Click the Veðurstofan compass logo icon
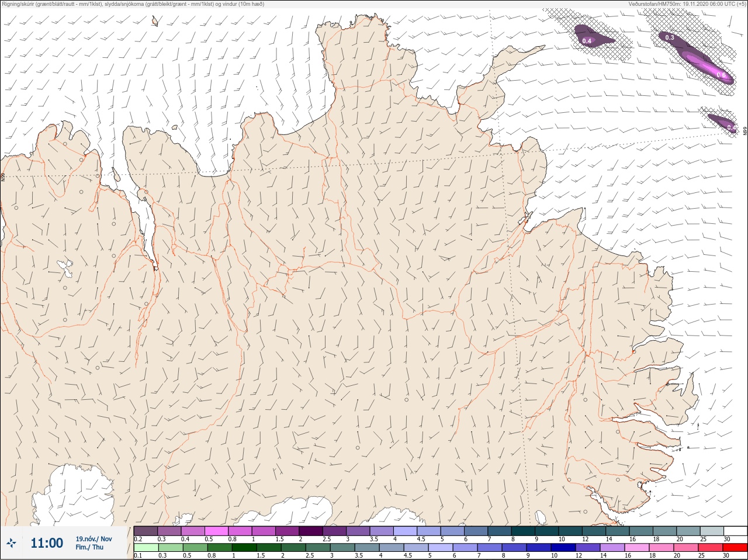The image size is (748, 560). 11,543
